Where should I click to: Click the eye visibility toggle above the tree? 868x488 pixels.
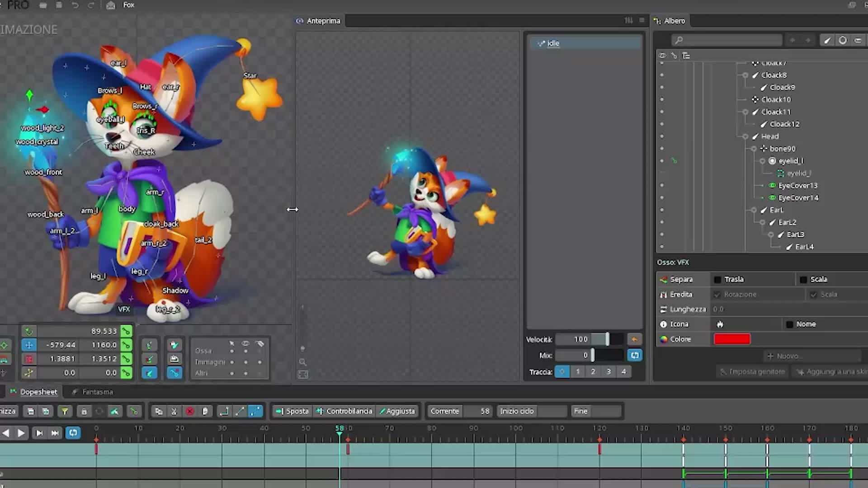pyautogui.click(x=662, y=55)
